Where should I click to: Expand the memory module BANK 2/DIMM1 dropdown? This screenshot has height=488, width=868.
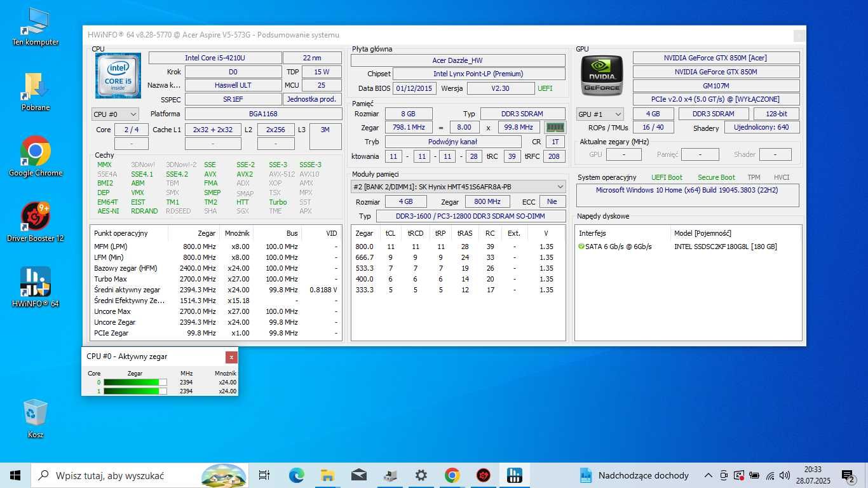(458, 187)
